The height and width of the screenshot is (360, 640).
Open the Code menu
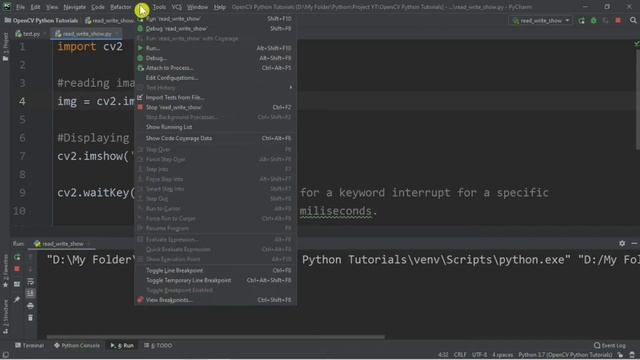coord(98,7)
